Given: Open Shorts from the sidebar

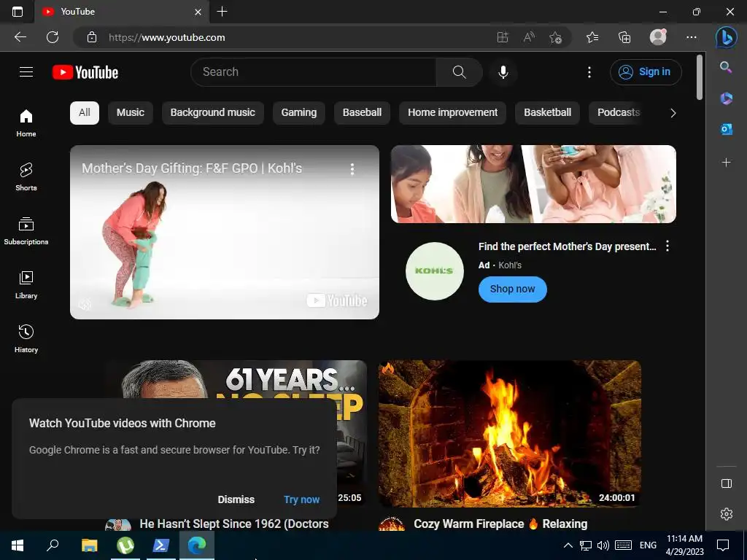Looking at the screenshot, I should click(26, 176).
